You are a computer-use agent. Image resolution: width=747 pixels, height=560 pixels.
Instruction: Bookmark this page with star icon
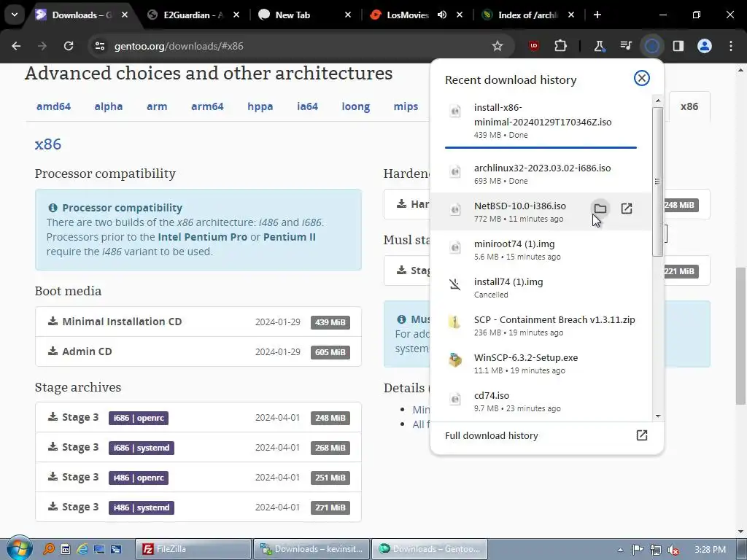pos(498,46)
